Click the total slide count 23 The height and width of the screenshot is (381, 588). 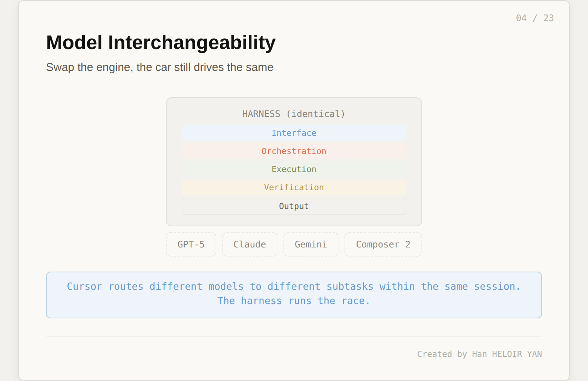point(548,18)
